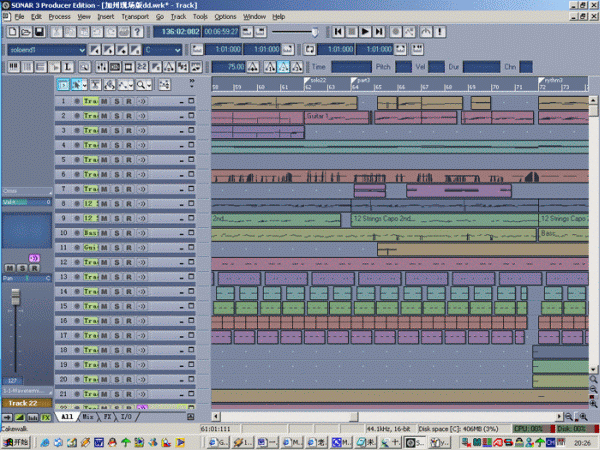600x450 pixels.
Task: Solo track 10 Bass
Action: pyautogui.click(x=117, y=233)
